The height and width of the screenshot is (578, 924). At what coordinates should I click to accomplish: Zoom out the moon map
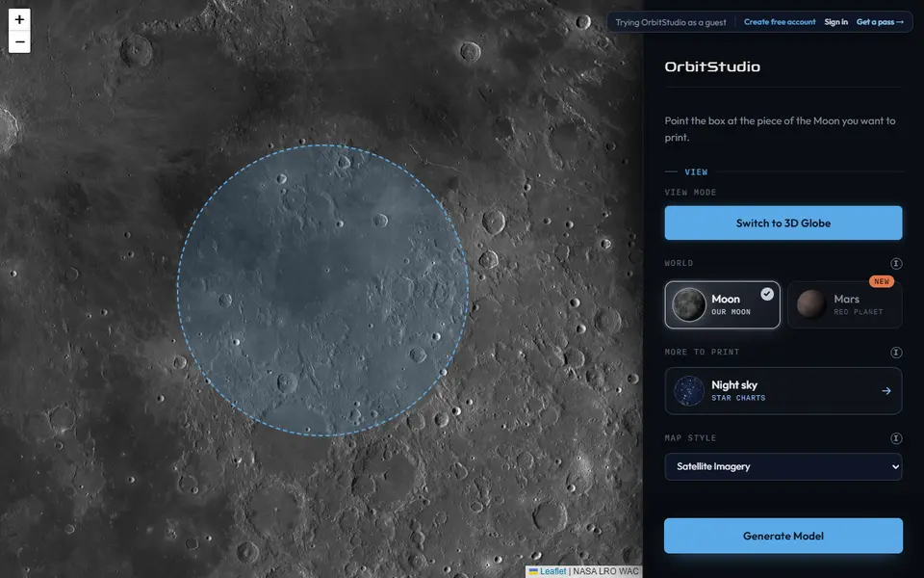(19, 41)
